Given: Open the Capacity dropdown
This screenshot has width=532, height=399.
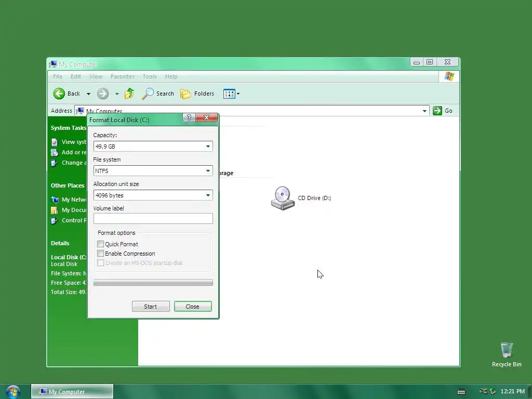Looking at the screenshot, I should point(208,147).
